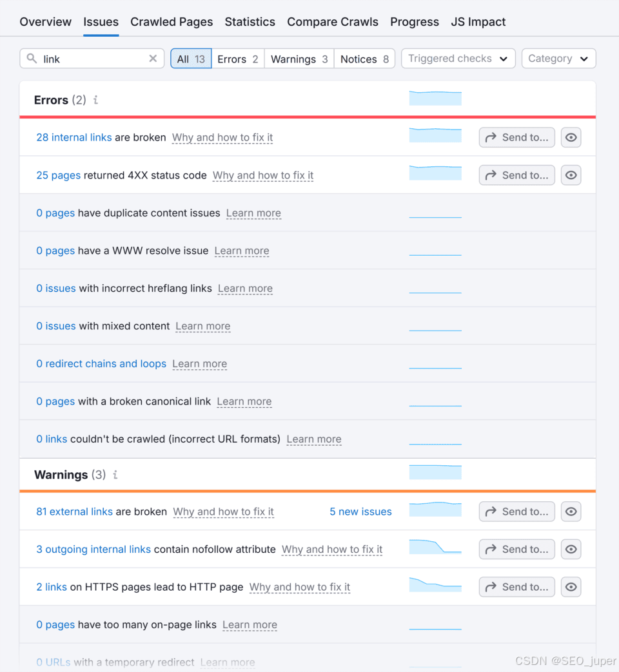The height and width of the screenshot is (672, 619).
Task: Click trend chart for broken external links
Action: [x=435, y=509]
